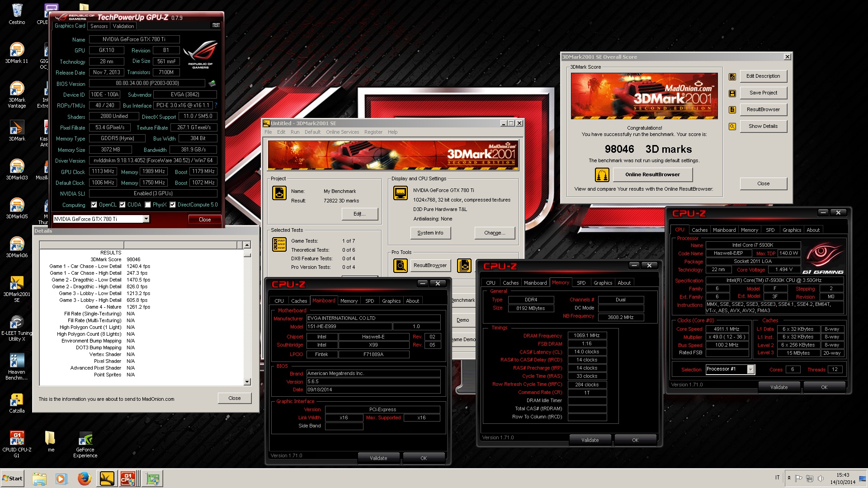Open 3DMark05 desktop icon
This screenshot has height=488, width=868.
tap(17, 208)
